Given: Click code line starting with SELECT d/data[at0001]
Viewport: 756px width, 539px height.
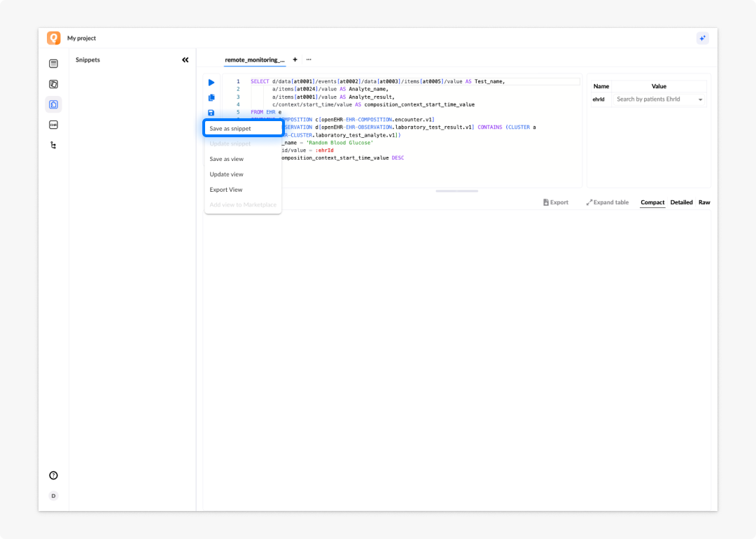Looking at the screenshot, I should pos(377,81).
